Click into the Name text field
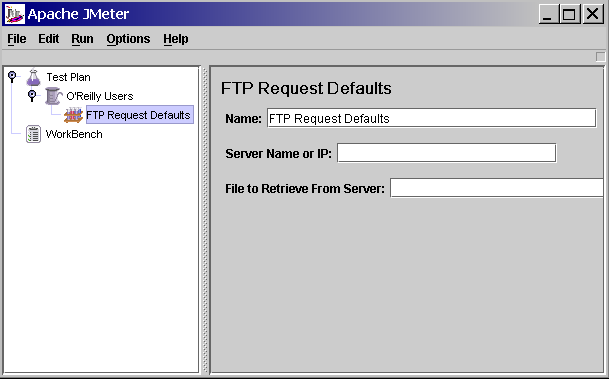Viewport: 609px width, 379px height. pos(432,118)
